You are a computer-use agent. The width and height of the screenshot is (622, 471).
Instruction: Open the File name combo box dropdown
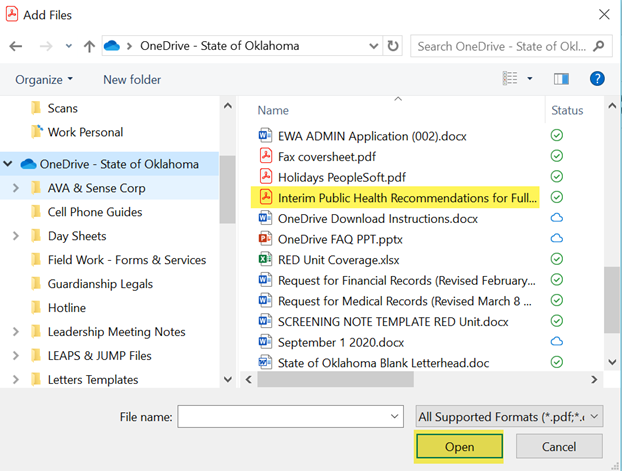pos(394,417)
